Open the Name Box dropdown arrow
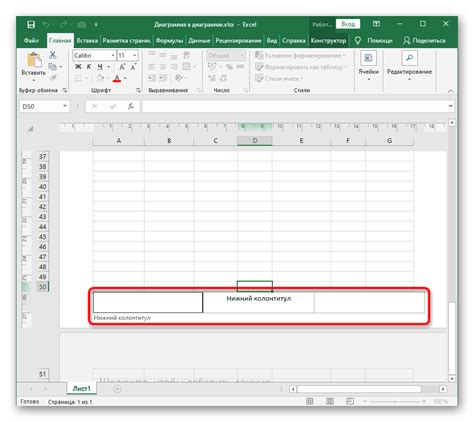 65,106
